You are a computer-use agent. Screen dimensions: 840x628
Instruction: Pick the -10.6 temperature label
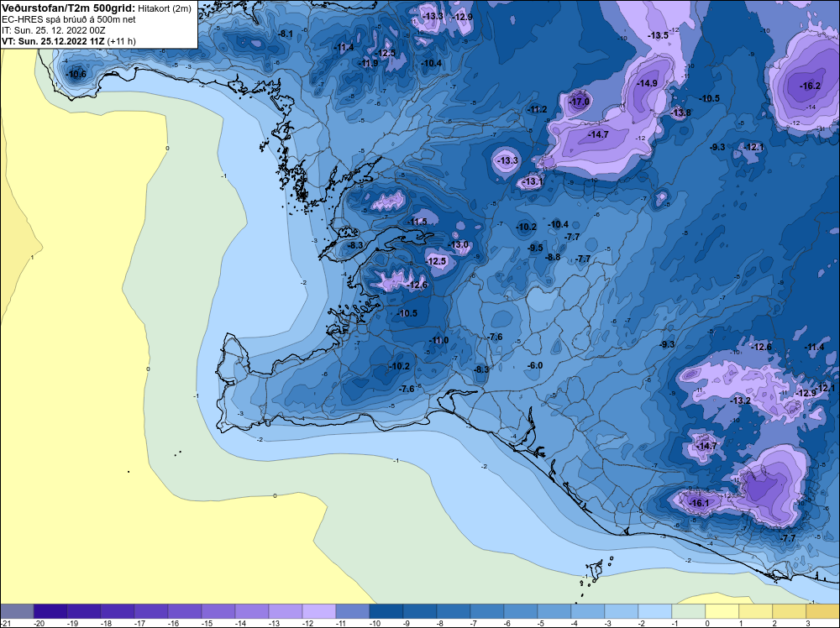(76, 75)
